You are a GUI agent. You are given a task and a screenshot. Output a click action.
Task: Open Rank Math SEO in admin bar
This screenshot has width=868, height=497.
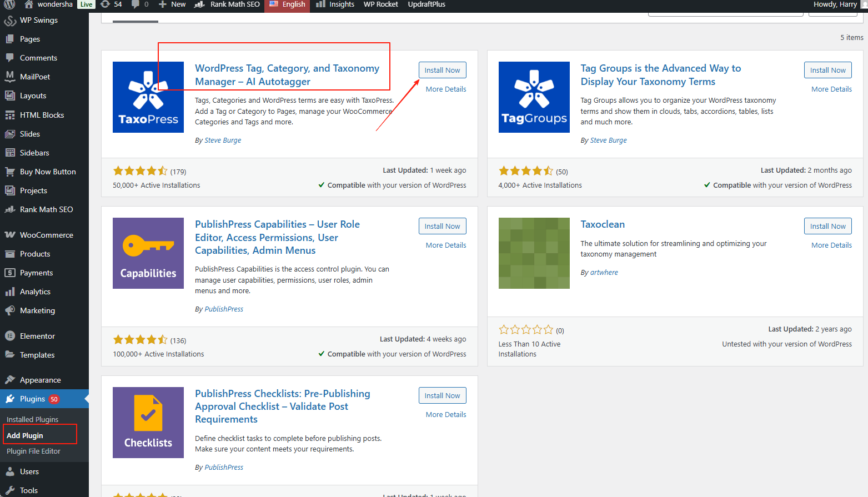pos(228,4)
